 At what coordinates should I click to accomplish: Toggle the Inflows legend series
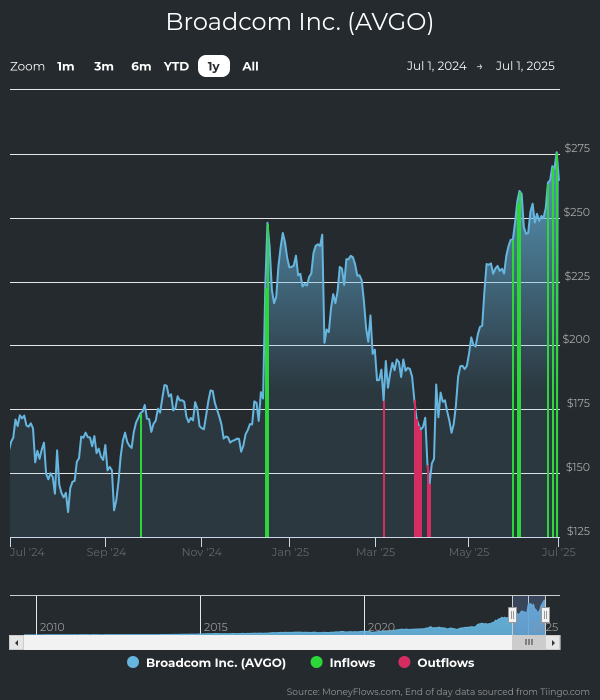343,662
